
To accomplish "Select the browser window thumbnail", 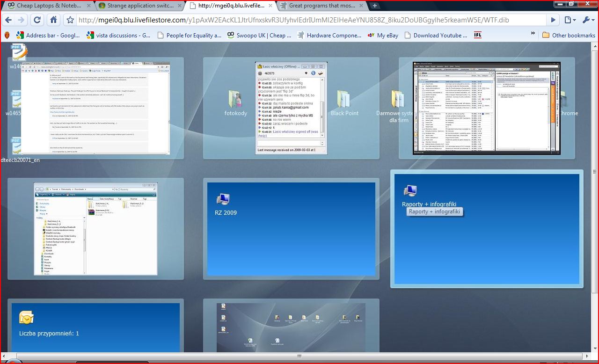I will pos(95,108).
